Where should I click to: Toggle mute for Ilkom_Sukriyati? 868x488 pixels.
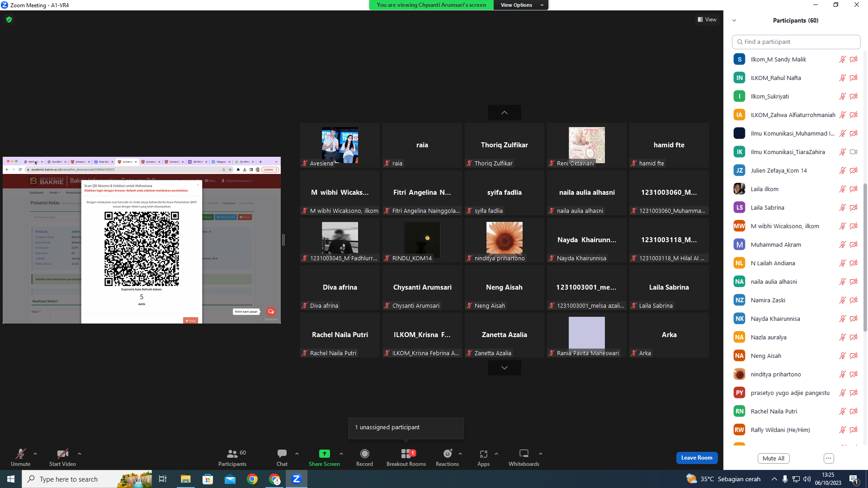[843, 96]
